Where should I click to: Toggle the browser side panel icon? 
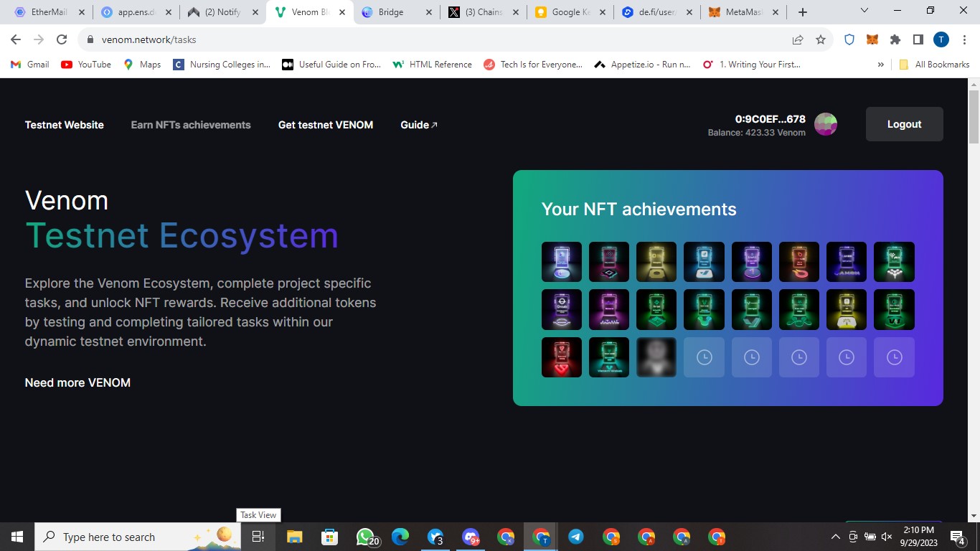(x=918, y=39)
